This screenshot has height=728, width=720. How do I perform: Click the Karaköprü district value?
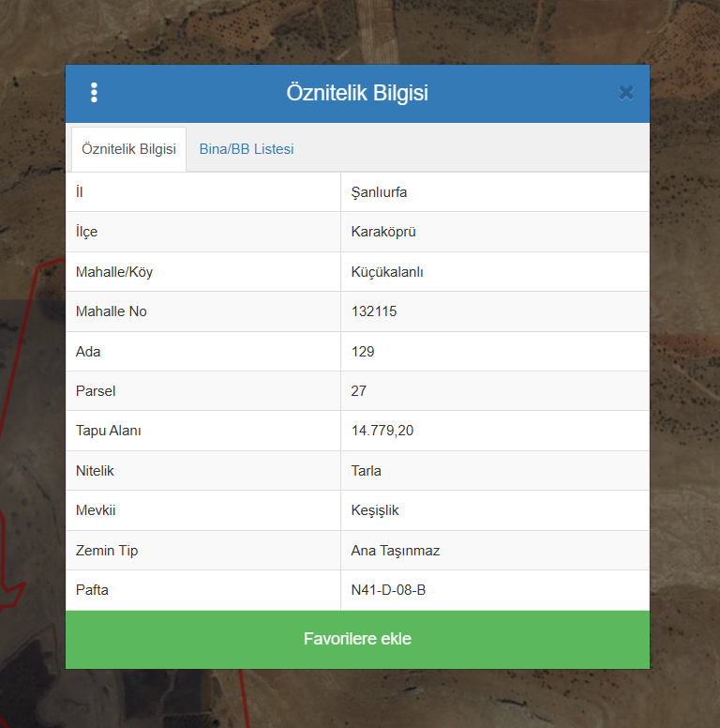pyautogui.click(x=382, y=232)
